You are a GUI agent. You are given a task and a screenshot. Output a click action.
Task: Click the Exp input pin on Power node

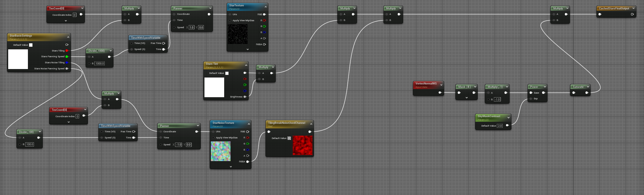[531, 99]
